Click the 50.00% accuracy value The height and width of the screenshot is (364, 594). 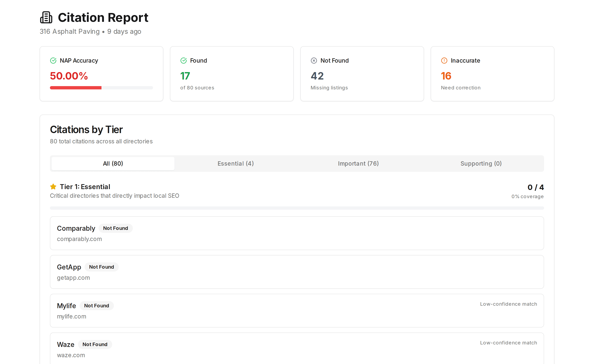click(x=69, y=76)
